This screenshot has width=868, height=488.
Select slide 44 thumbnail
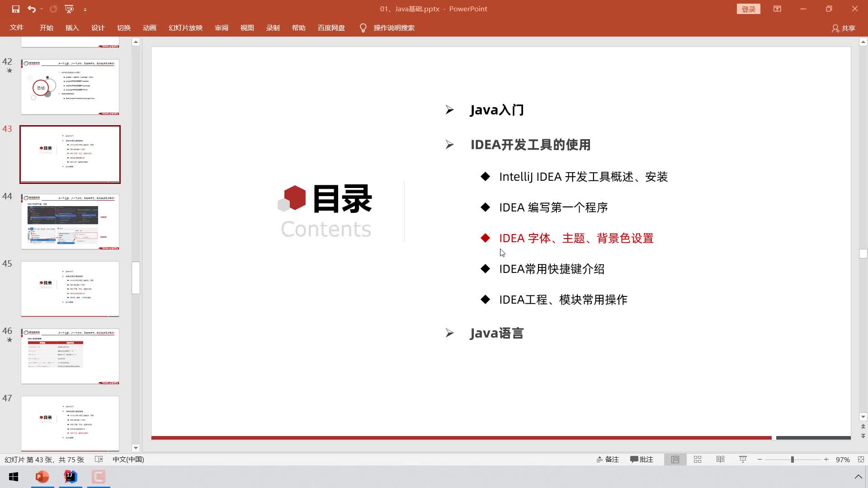coord(70,221)
